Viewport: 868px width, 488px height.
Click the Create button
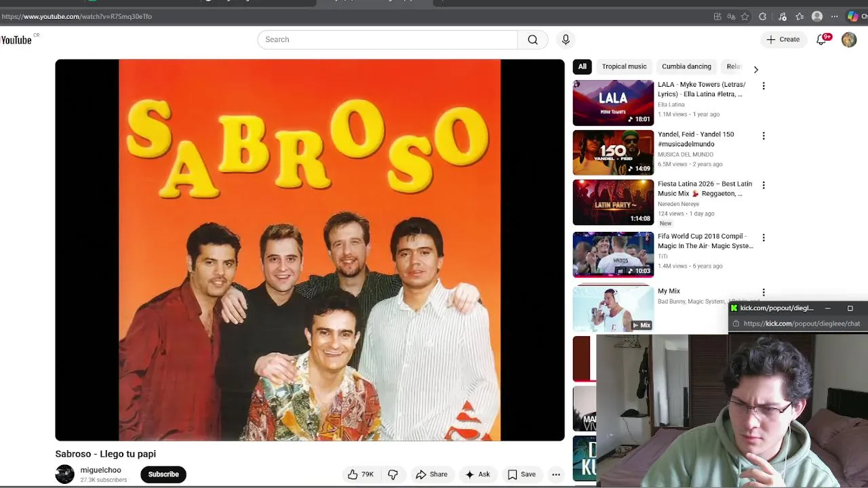tap(783, 39)
